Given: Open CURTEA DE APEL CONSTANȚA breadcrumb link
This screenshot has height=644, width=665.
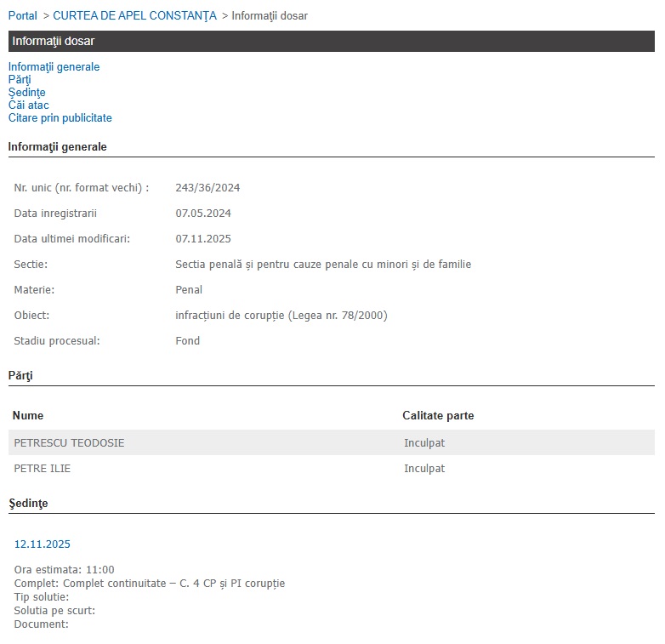Looking at the screenshot, I should pos(134,15).
